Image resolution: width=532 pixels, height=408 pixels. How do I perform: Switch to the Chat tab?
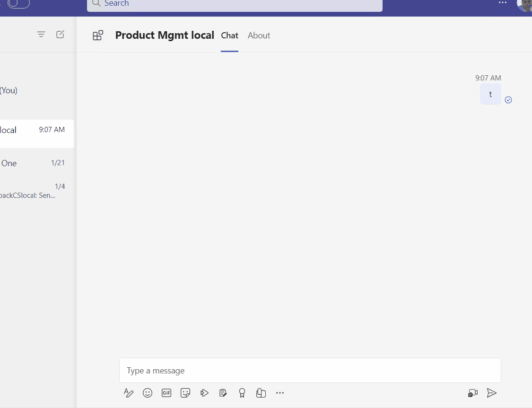[x=230, y=35]
